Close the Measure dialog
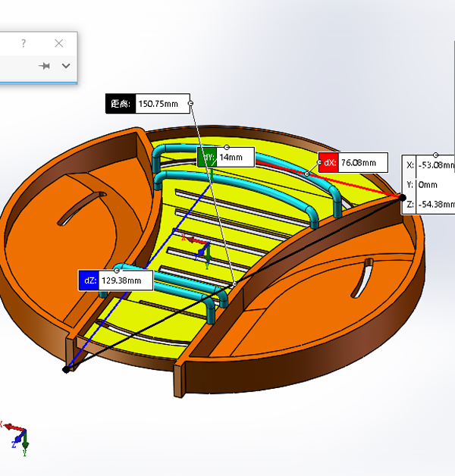Image resolution: width=455 pixels, height=476 pixels. pyautogui.click(x=59, y=43)
